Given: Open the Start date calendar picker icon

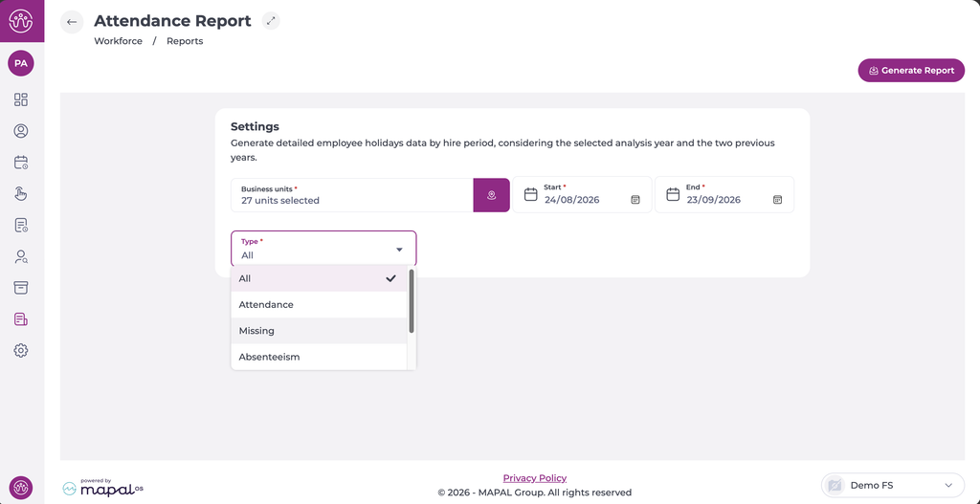Looking at the screenshot, I should [635, 200].
